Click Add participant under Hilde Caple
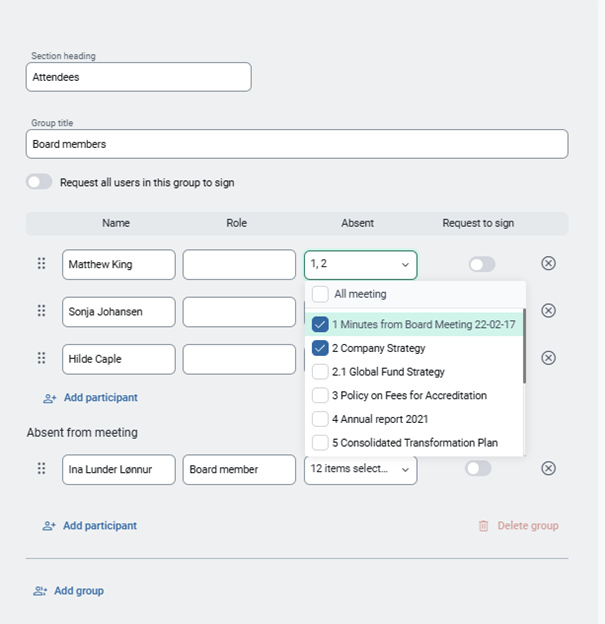 tap(90, 398)
